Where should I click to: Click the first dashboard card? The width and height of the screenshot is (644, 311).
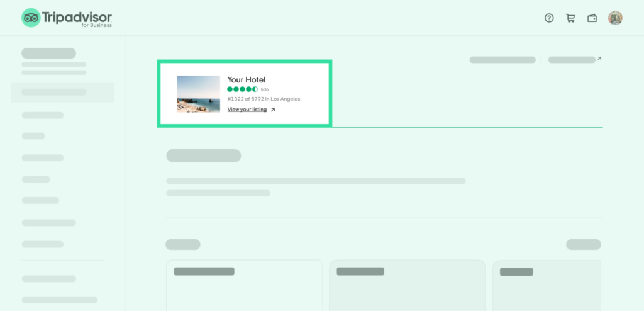245,285
